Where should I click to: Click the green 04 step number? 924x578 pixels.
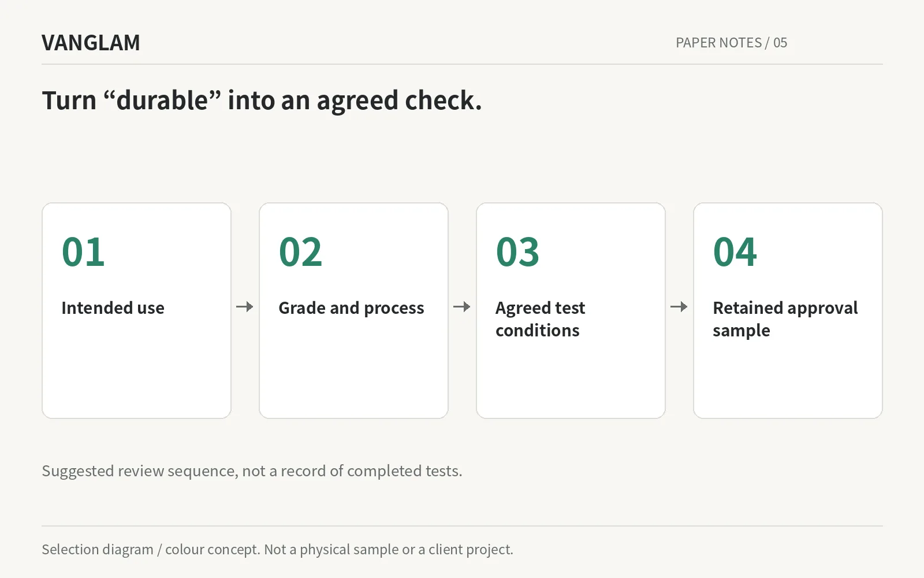tap(735, 252)
